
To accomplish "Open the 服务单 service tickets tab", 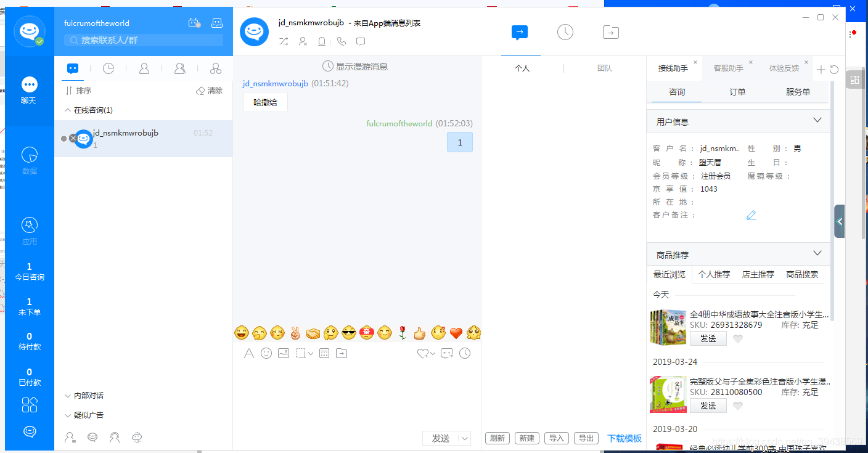I will [798, 92].
